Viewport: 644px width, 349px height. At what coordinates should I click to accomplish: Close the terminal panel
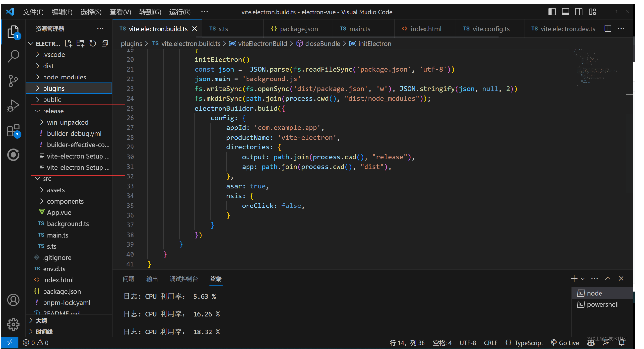[621, 279]
